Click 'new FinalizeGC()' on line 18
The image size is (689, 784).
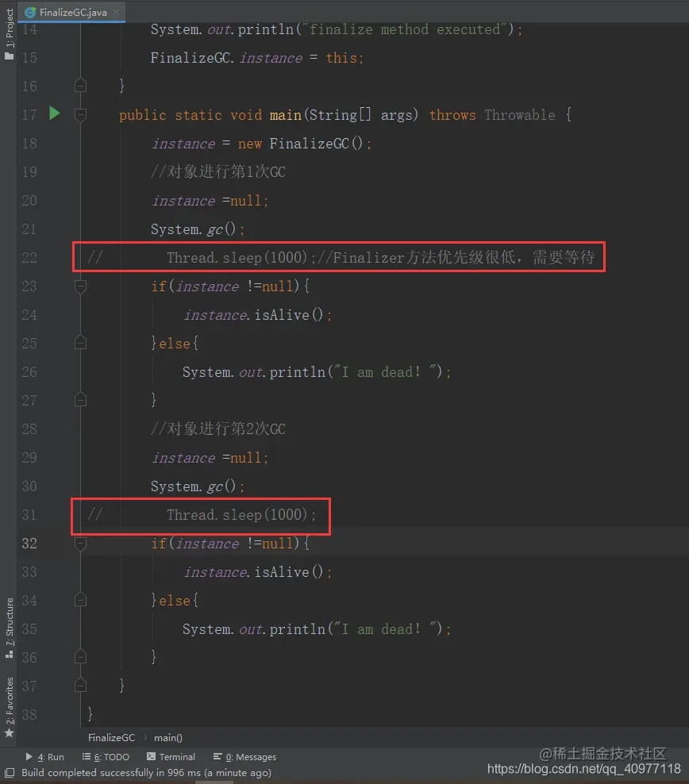pos(301,144)
